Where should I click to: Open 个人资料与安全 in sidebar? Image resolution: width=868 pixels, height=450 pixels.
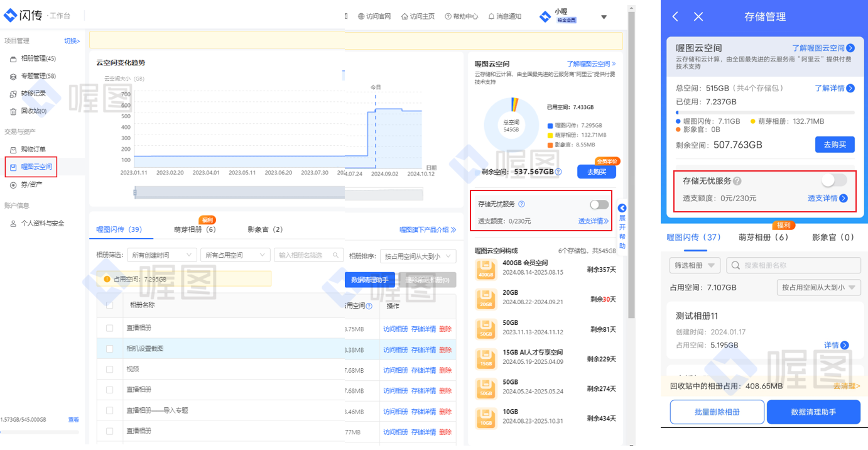pyautogui.click(x=42, y=223)
